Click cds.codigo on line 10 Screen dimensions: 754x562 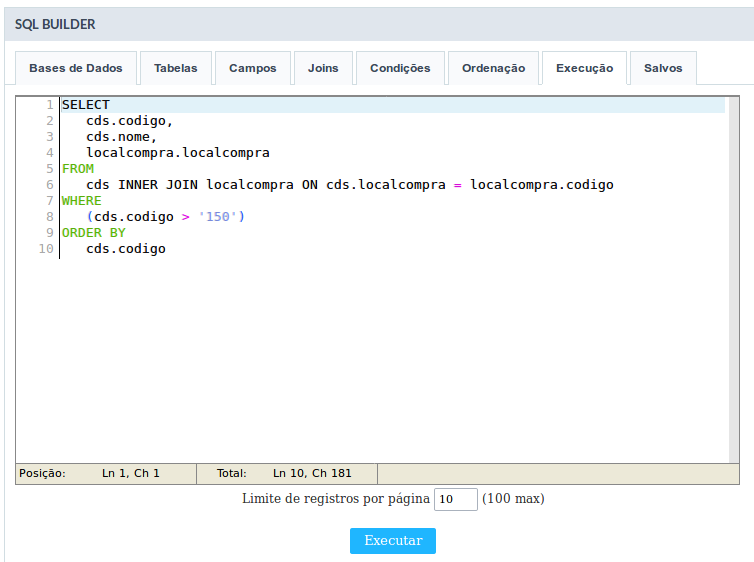(126, 249)
